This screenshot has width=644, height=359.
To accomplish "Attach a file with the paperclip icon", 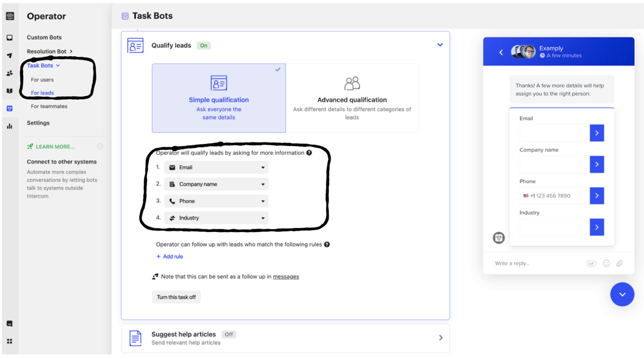I will click(620, 263).
